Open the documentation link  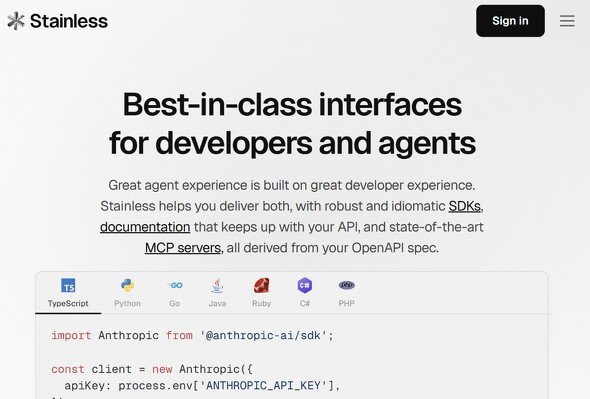click(x=145, y=227)
